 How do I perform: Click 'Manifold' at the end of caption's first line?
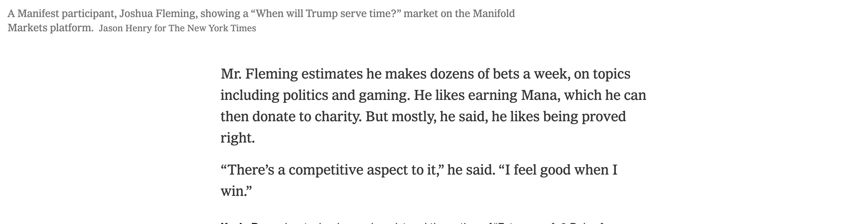click(494, 14)
